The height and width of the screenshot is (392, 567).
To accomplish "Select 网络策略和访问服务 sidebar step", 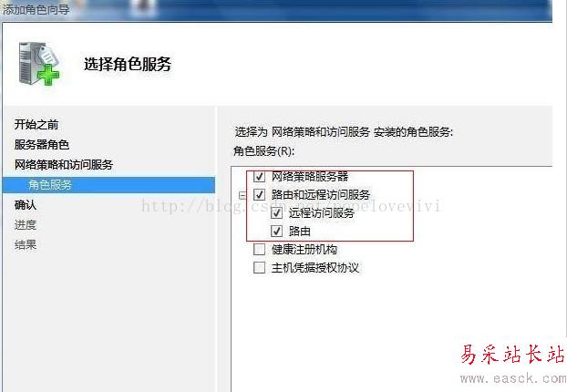I will point(64,165).
